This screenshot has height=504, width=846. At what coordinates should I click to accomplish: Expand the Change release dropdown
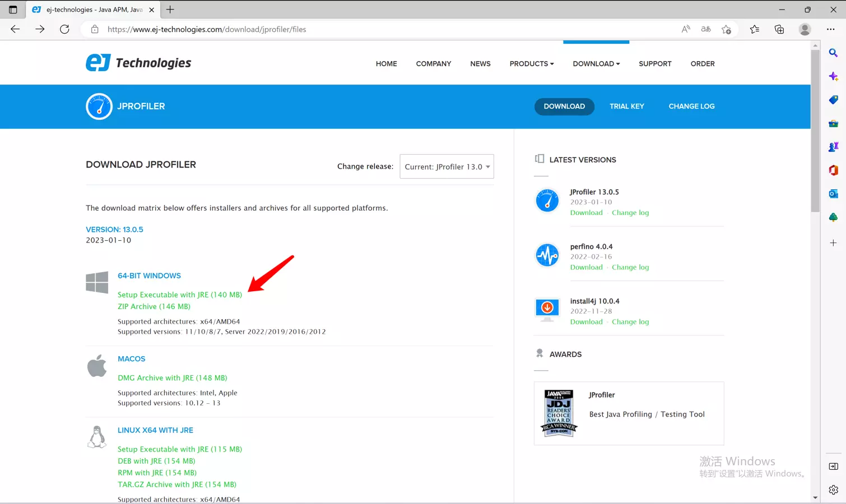[x=447, y=167]
